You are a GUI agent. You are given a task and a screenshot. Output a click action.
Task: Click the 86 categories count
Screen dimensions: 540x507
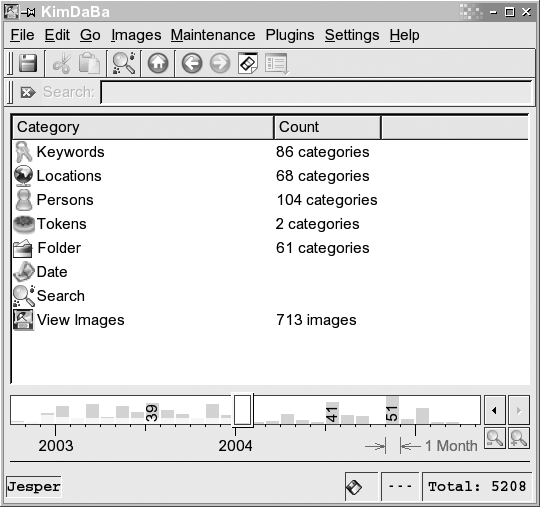323,152
